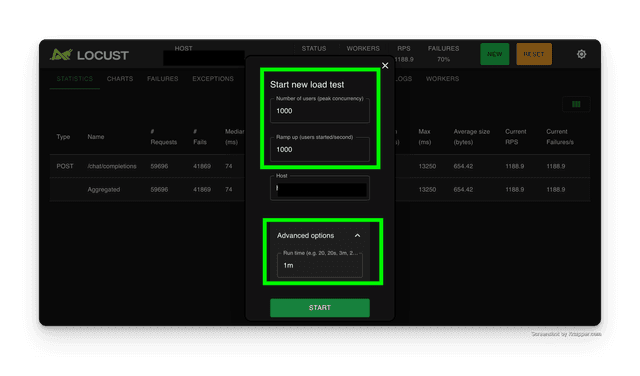
Task: Click the Host field in the dialog
Action: 320,188
